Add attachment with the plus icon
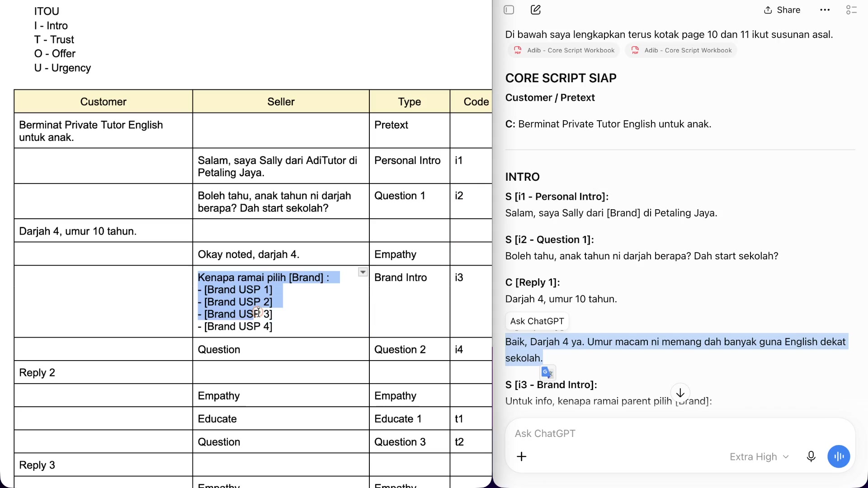This screenshot has height=488, width=868. [522, 457]
